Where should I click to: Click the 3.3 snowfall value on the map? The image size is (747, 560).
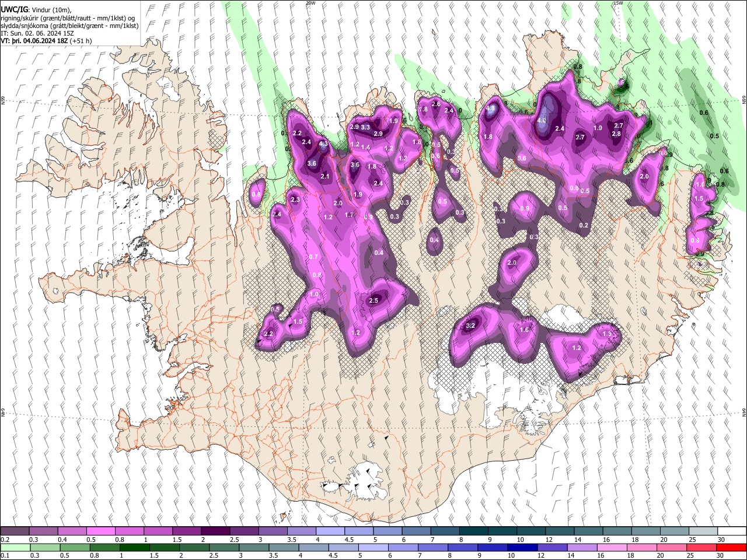[x=365, y=127]
